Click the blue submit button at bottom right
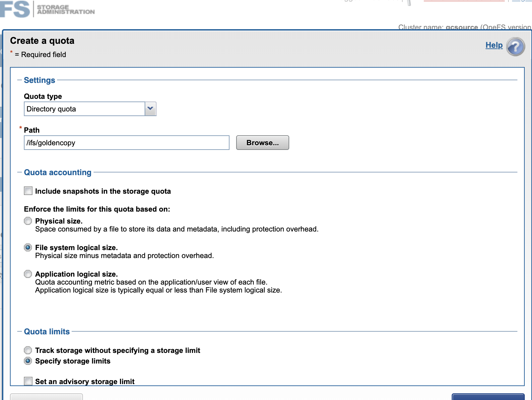532x400 pixels. [x=488, y=398]
